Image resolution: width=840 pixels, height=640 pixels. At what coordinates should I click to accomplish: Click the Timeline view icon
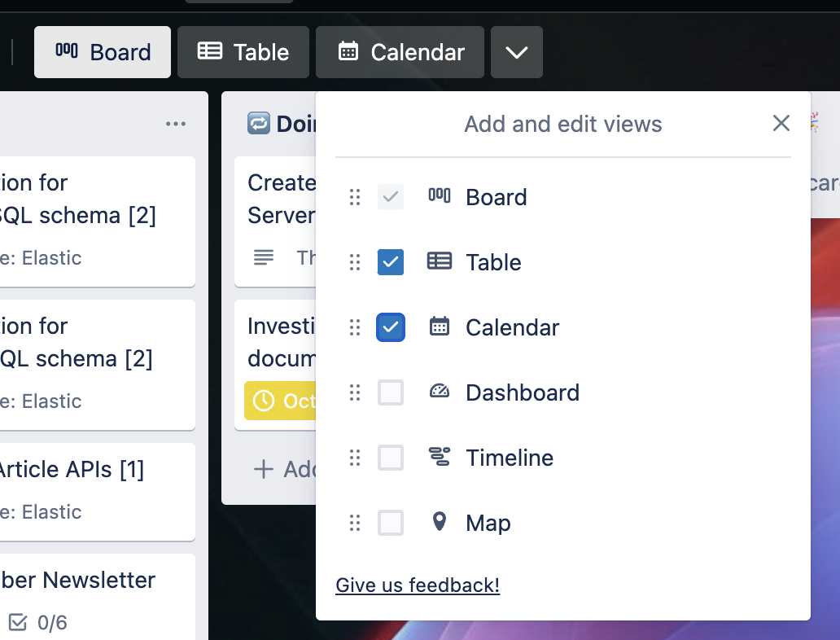tap(440, 458)
